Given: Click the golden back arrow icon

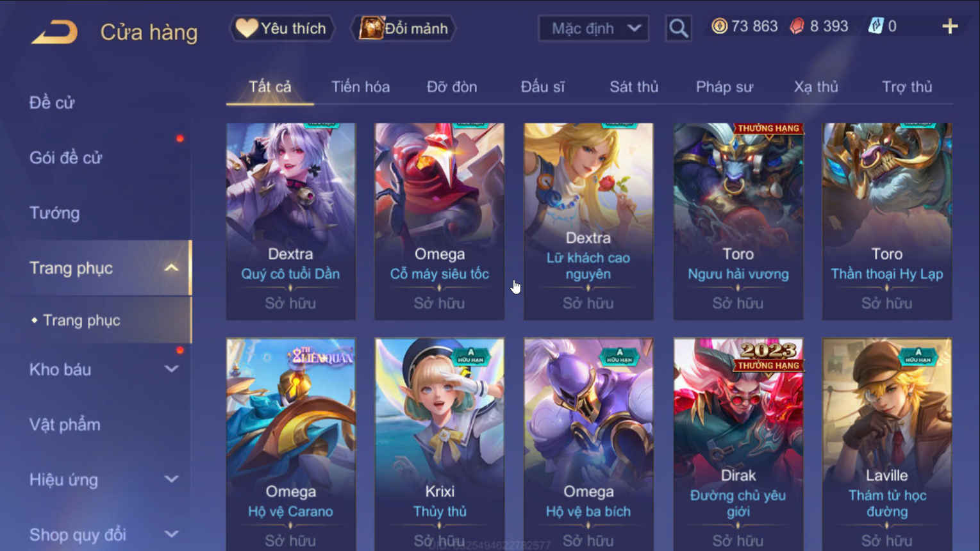Looking at the screenshot, I should click(55, 31).
